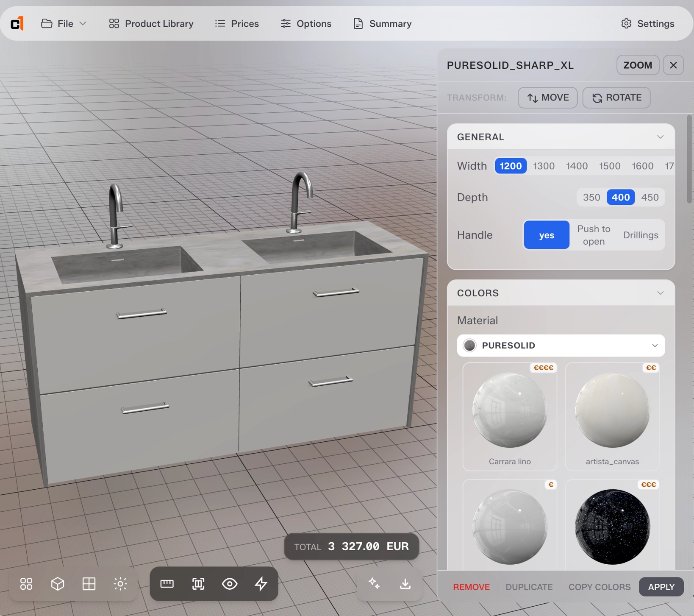Go to the Prices view
The image size is (694, 616).
point(237,23)
